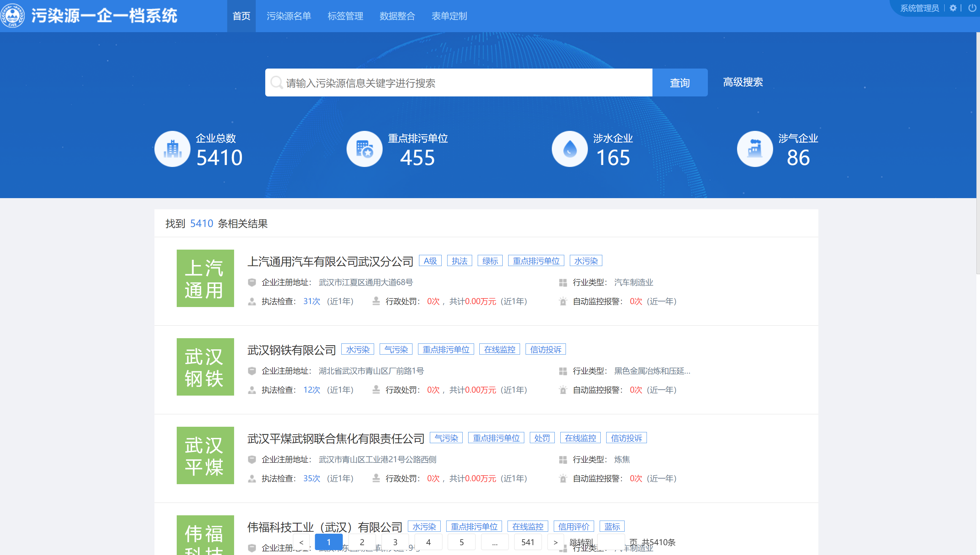Select 信访投诉 tag on 武汉钢铁
Viewport: 980px width, 555px height.
tap(546, 349)
